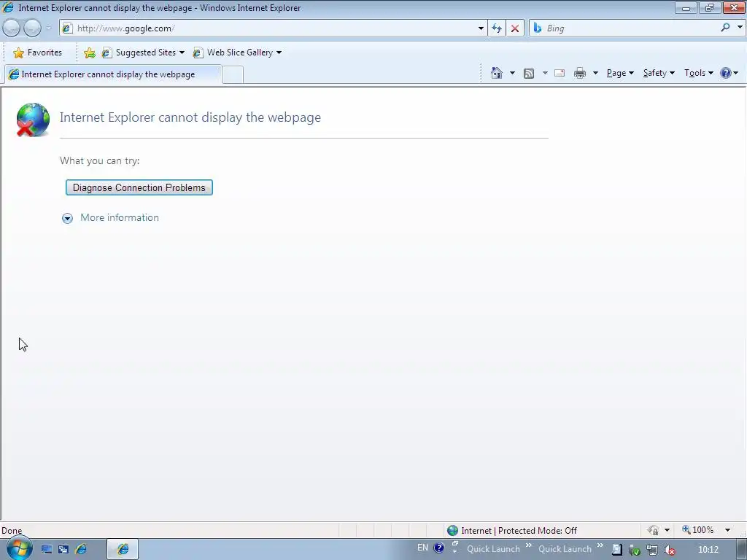
Task: Click the zoom level 100% button
Action: point(698,530)
